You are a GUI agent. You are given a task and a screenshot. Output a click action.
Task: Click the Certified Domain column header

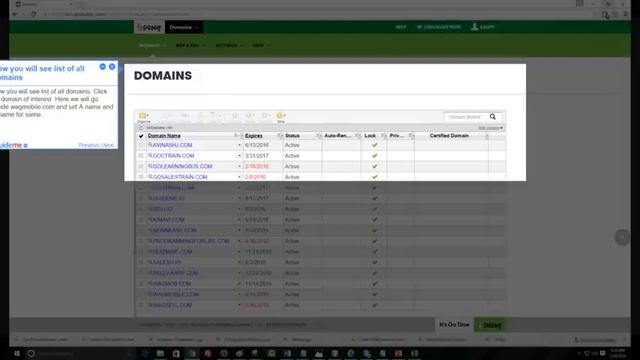pyautogui.click(x=449, y=136)
